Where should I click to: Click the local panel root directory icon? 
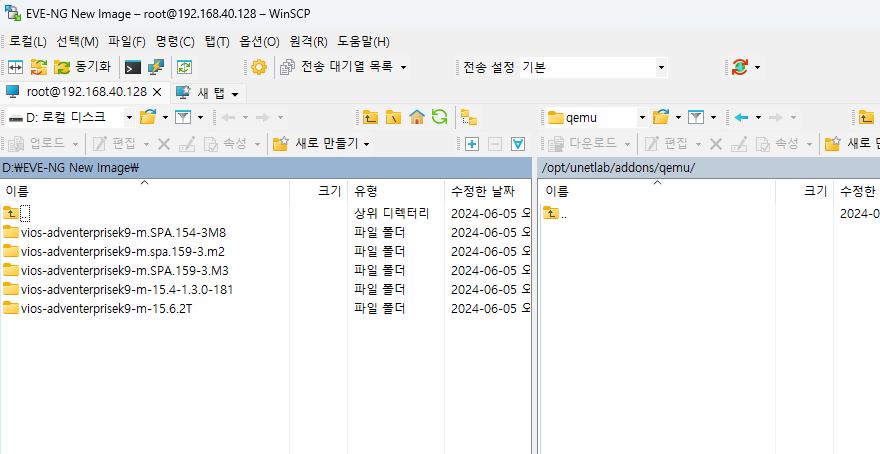pyautogui.click(x=393, y=117)
